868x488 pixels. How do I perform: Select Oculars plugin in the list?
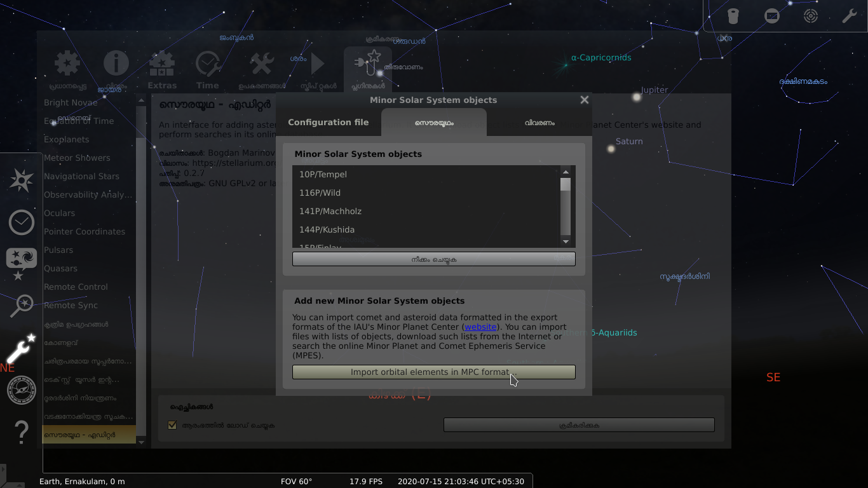point(88,213)
